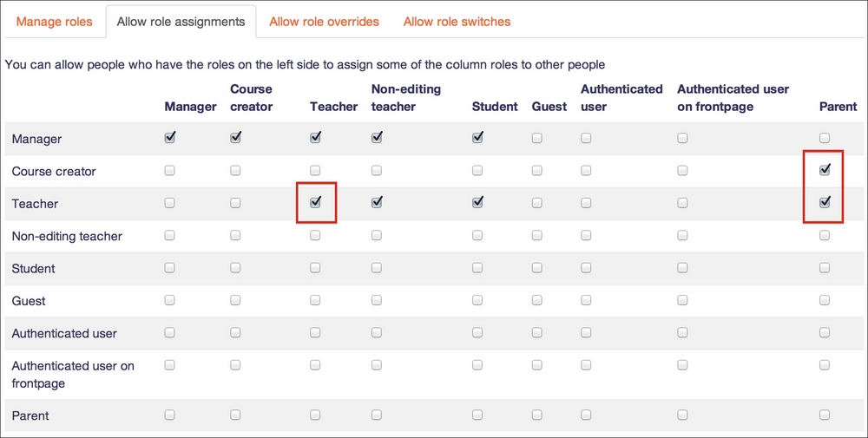Check Parent row's Parent column checkbox

825,415
